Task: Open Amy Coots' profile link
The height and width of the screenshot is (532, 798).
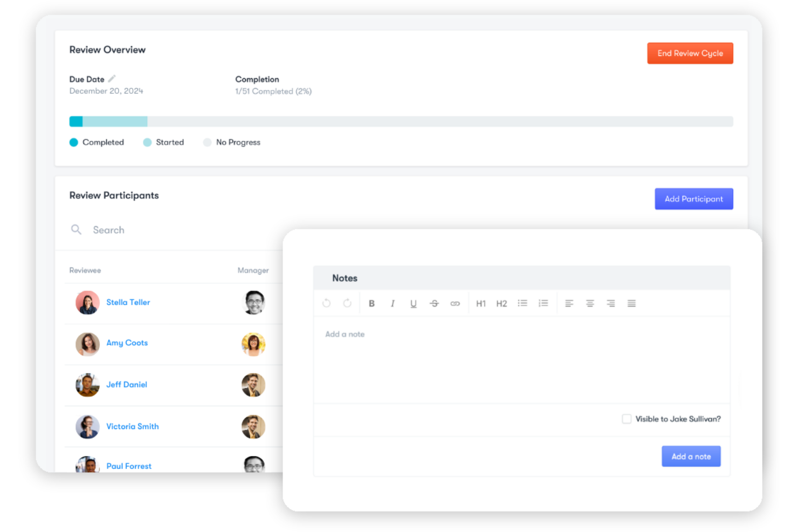Action: [127, 343]
